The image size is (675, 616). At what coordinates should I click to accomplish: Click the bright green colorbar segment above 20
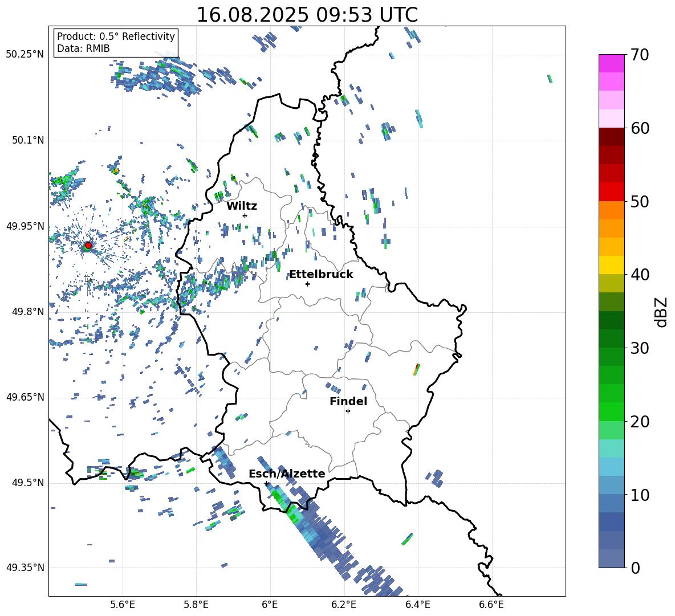pyautogui.click(x=611, y=411)
